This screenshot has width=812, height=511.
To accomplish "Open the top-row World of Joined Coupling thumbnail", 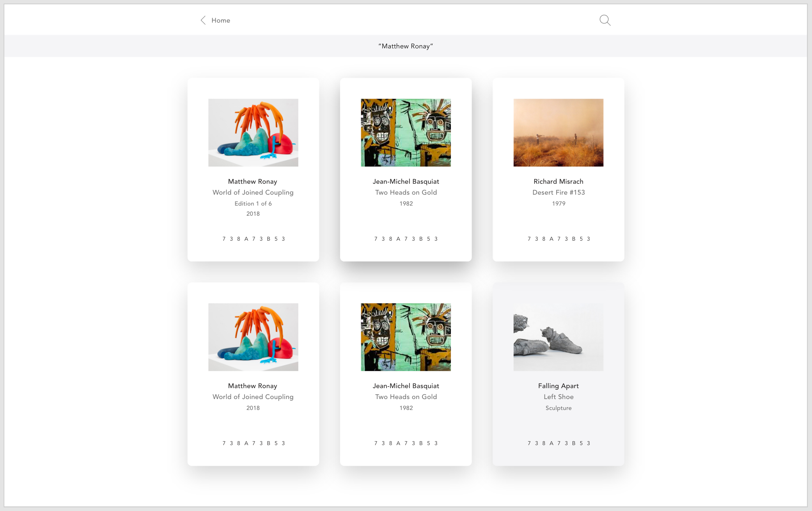I will point(253,133).
